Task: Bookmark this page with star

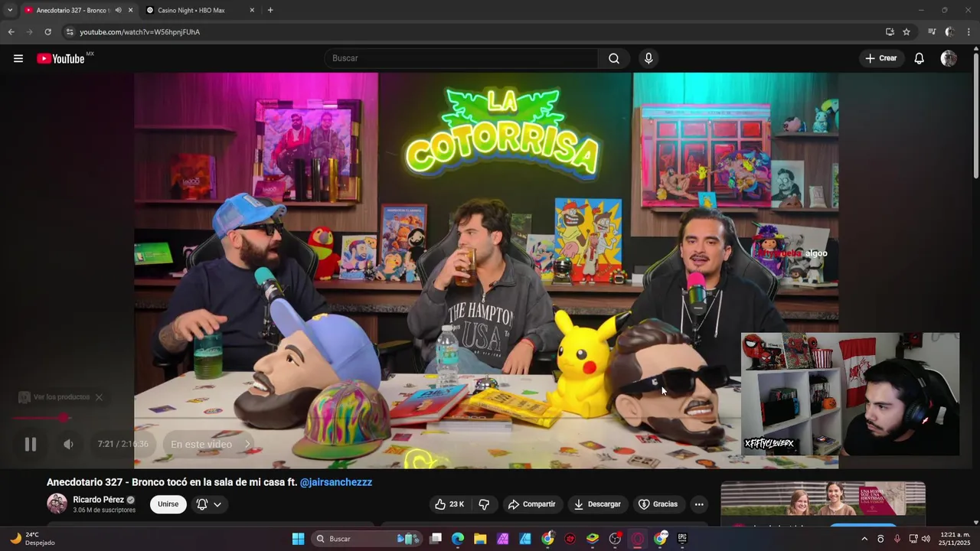Action: click(906, 32)
